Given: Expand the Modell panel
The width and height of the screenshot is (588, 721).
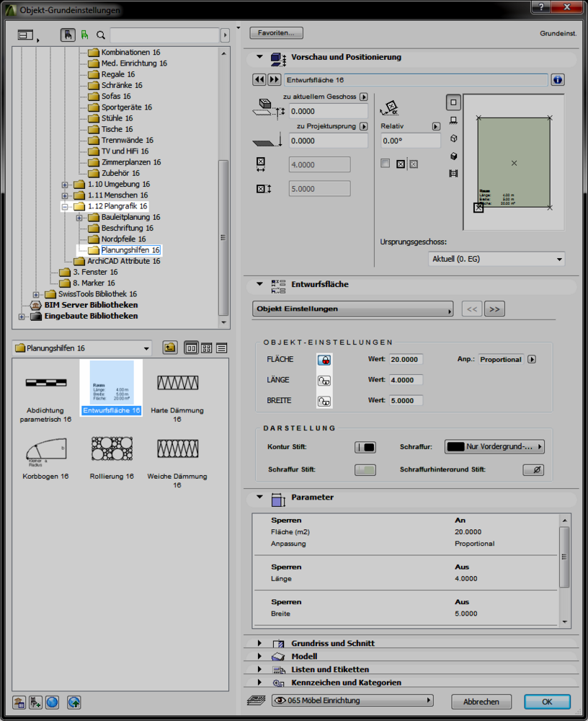Looking at the screenshot, I should [x=259, y=656].
